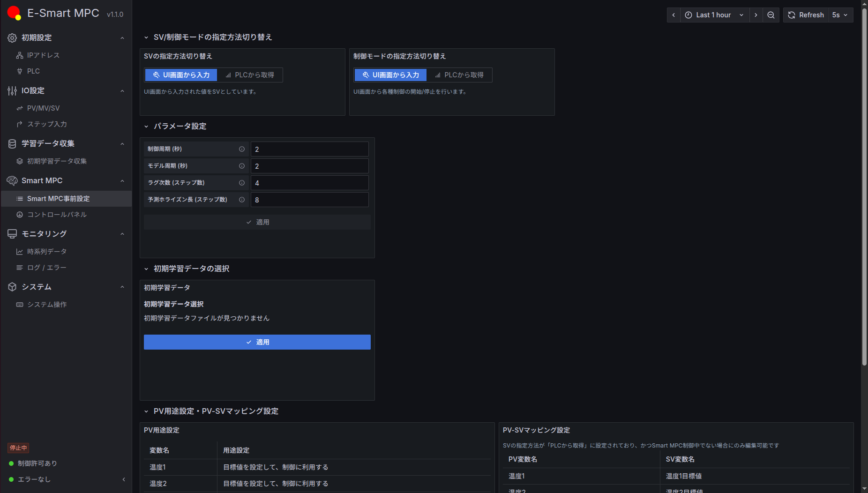Click the brain icon beside Smart MPC

tap(12, 181)
